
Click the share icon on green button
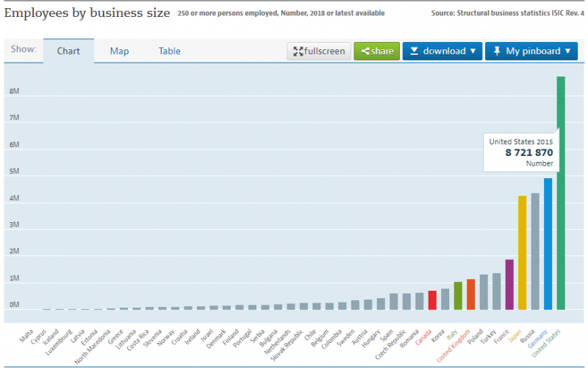coord(365,52)
